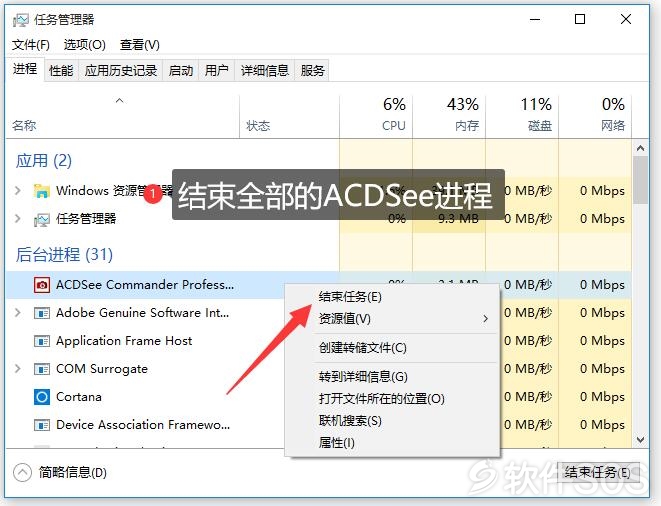Click the Adobe Genuine Software process icon
The image size is (661, 506).
click(x=41, y=313)
